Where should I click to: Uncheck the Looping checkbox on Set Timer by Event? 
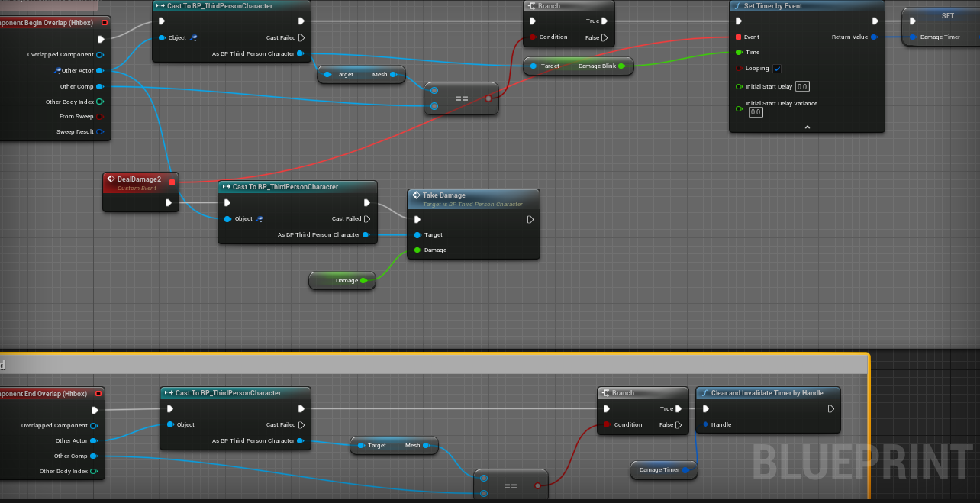pyautogui.click(x=776, y=69)
